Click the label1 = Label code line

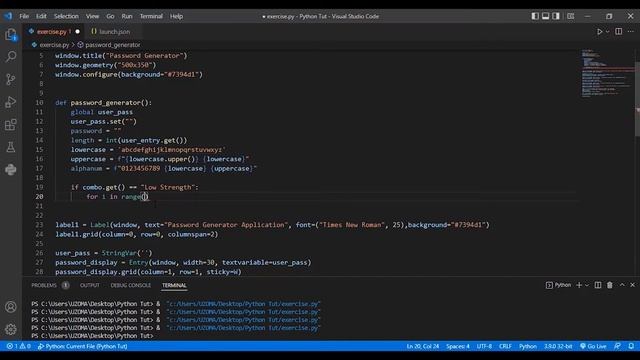point(272,225)
